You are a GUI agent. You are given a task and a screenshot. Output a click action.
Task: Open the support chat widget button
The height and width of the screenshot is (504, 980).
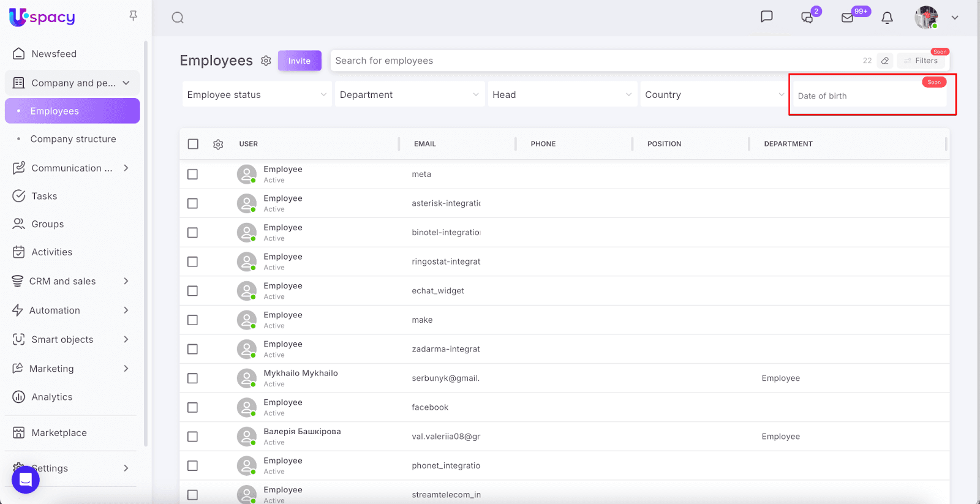[26, 480]
